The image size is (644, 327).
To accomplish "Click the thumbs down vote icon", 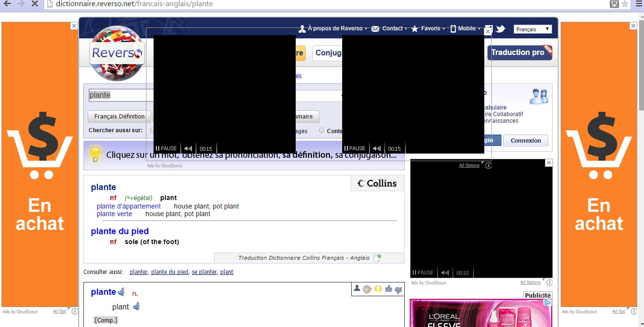I will tap(399, 289).
